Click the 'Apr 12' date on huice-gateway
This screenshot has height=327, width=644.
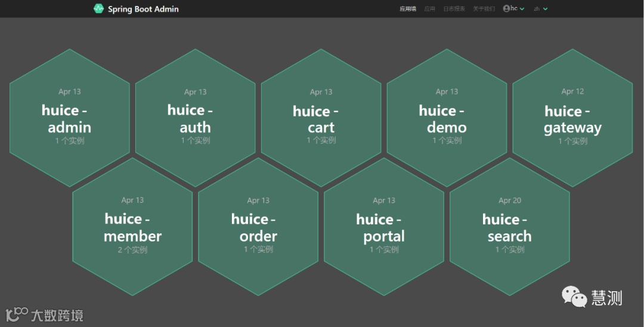pos(572,92)
